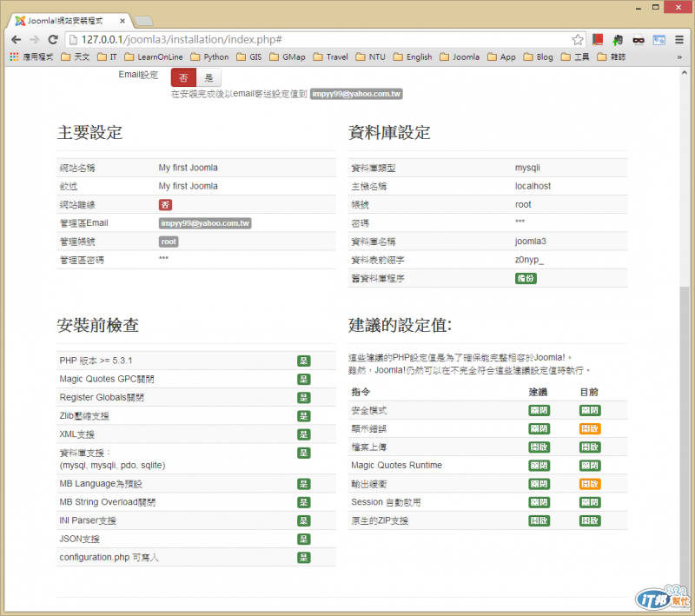Open the NTU bookmark folder
The height and width of the screenshot is (616, 695).
(371, 56)
